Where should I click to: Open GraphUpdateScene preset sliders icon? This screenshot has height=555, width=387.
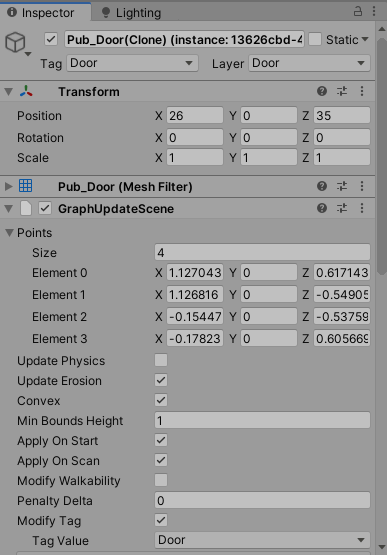click(342, 208)
